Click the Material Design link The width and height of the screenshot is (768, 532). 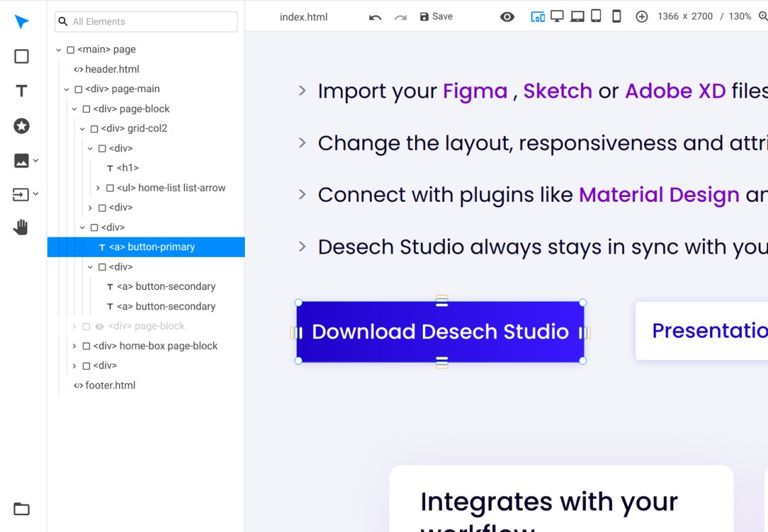pyautogui.click(x=659, y=195)
